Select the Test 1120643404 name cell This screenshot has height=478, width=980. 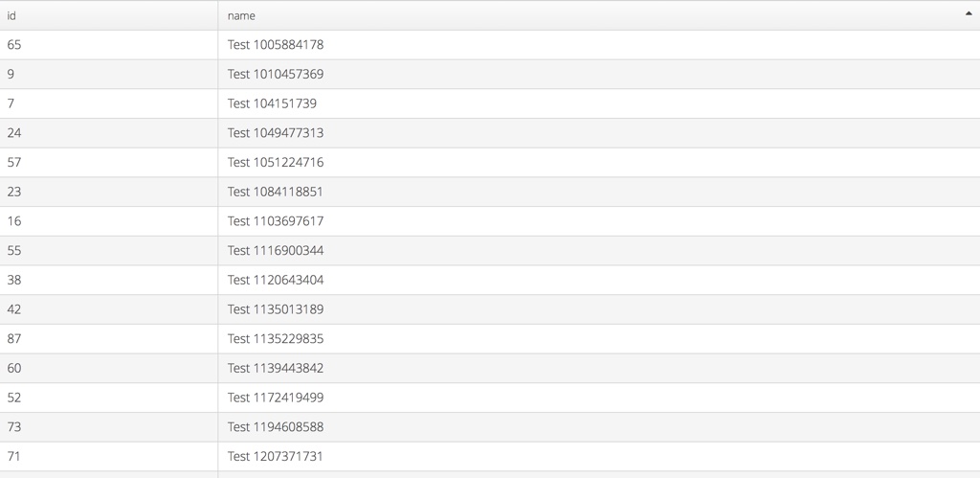coord(276,280)
